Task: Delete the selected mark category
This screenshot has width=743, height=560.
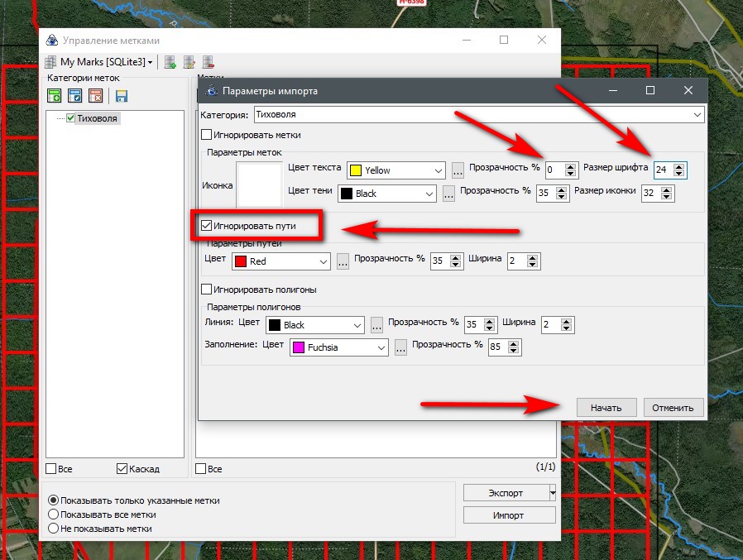Action: pyautogui.click(x=95, y=96)
